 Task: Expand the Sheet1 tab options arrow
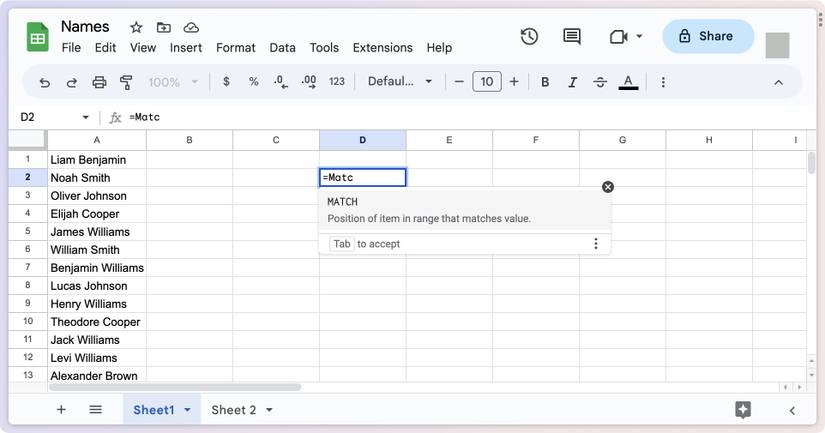tap(187, 410)
